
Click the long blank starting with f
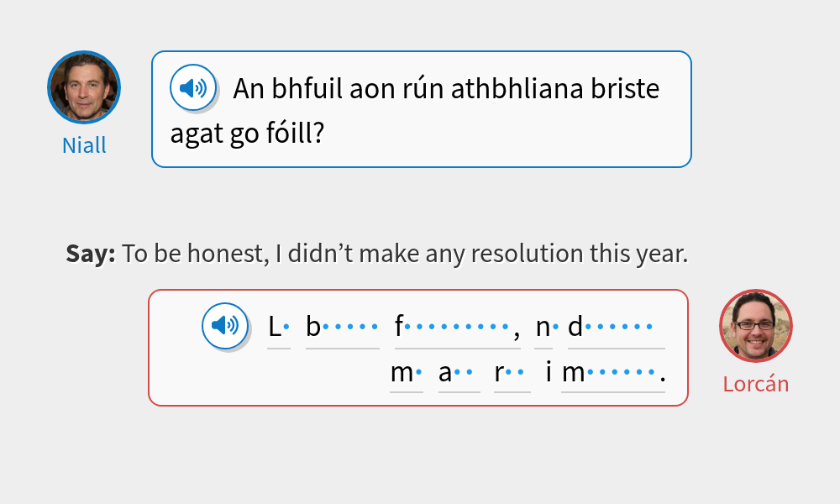(455, 329)
